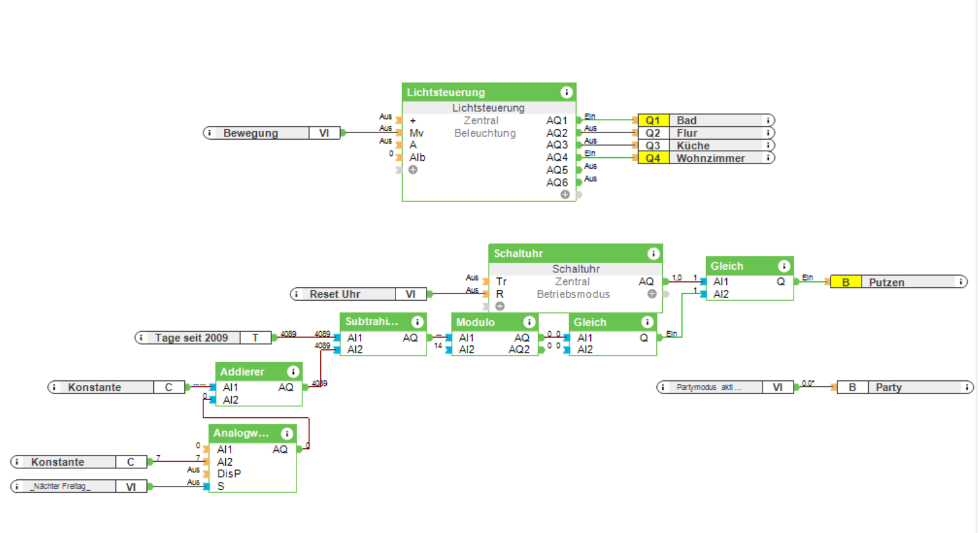Screen dimensions: 980x533
Task: Click the AQ2 output pin on Modulo
Action: [541, 349]
